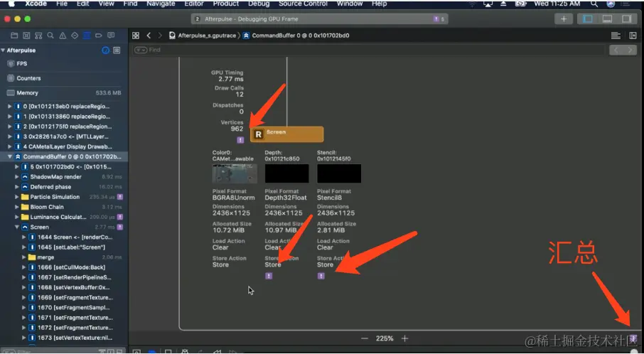Select 1645 [setLabel:"Screen"] call
Screen dimensions: 644x354
point(64,247)
